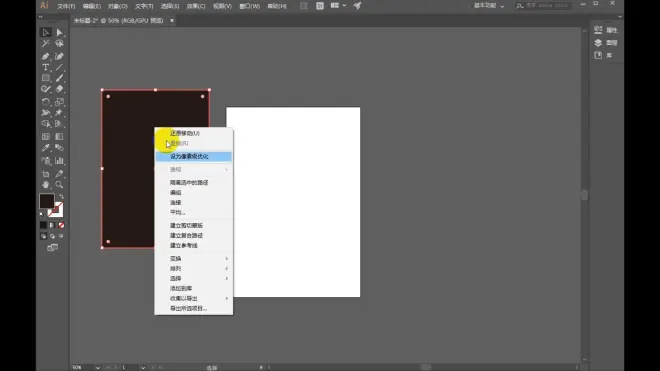This screenshot has height=371, width=660.
Task: Select the Perspective Grid tool
Action: click(59, 123)
